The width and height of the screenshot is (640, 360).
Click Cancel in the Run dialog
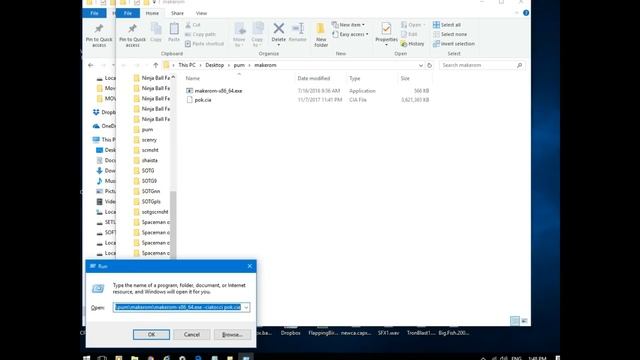[x=192, y=335]
